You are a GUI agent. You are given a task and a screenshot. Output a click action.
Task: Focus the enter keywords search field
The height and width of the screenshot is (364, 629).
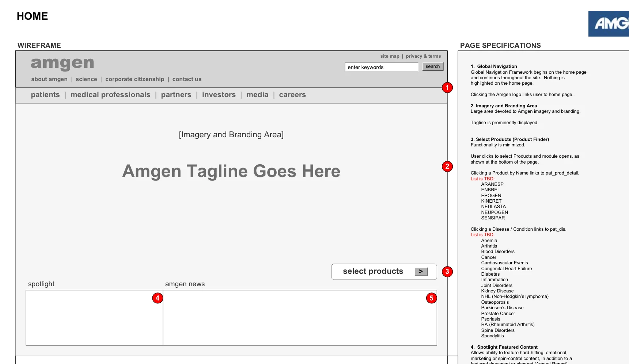click(381, 67)
